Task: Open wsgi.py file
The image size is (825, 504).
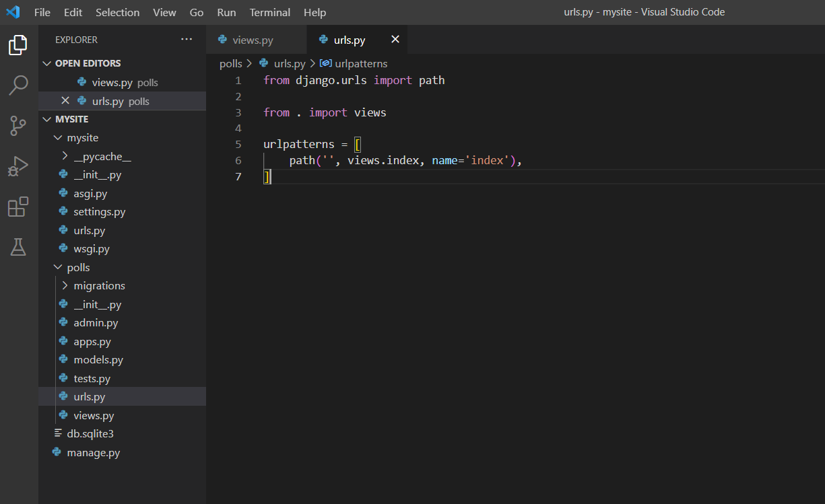Action: click(x=122, y=248)
